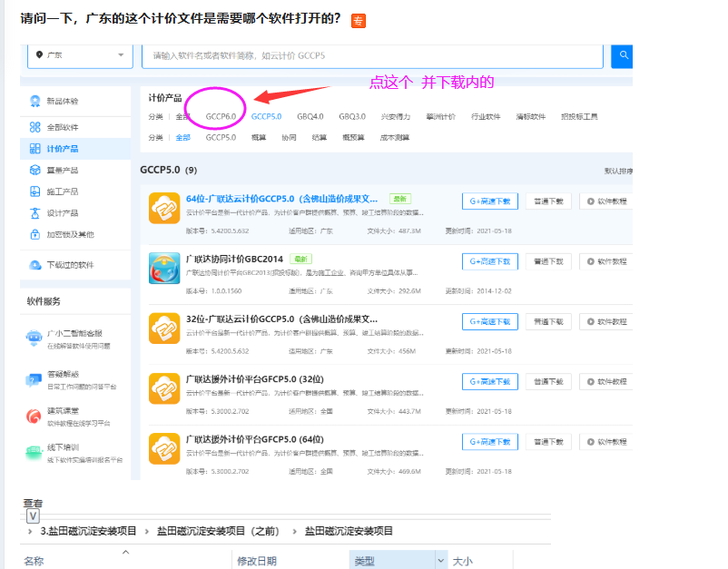Screen dimensions: 728x569
Task: Click G+高速下载 for GFCP5.0 (64位)
Action: coord(490,442)
